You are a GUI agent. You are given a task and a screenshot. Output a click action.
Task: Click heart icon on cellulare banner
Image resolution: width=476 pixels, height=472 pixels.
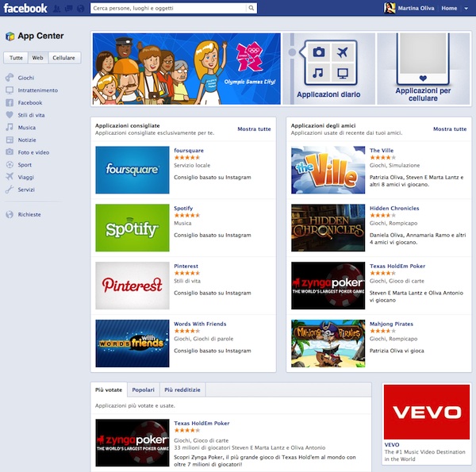423,79
